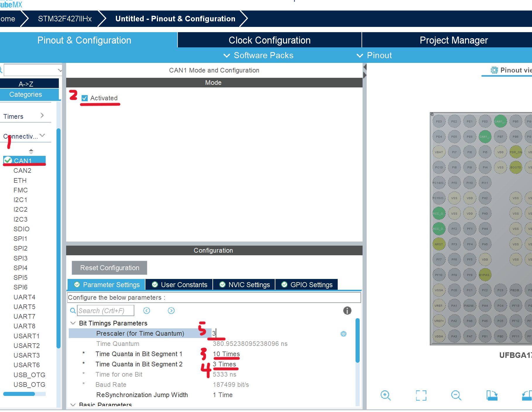
Task: Select the PDR_ON pin
Action: 516,152
